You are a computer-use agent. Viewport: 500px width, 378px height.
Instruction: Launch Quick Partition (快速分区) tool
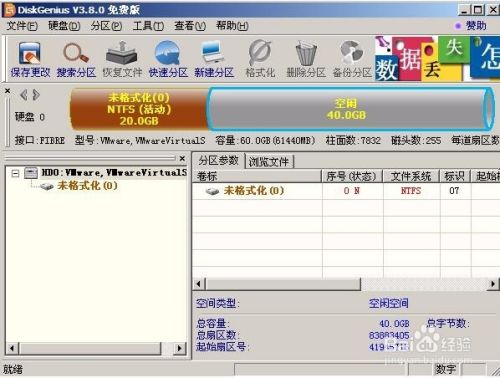168,59
